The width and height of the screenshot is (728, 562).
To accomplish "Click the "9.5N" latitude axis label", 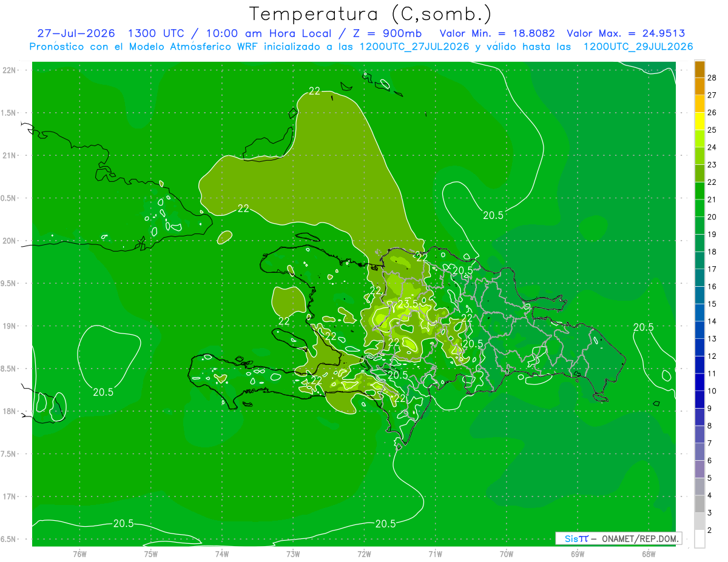I will (10, 283).
